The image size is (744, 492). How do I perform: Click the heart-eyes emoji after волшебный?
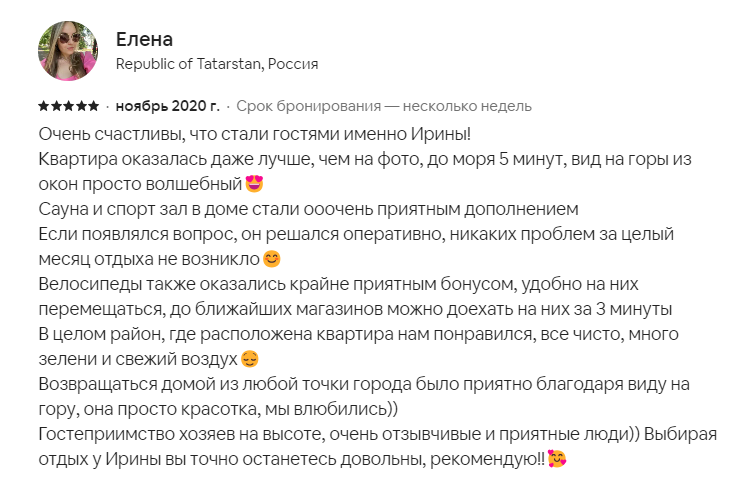click(x=254, y=184)
